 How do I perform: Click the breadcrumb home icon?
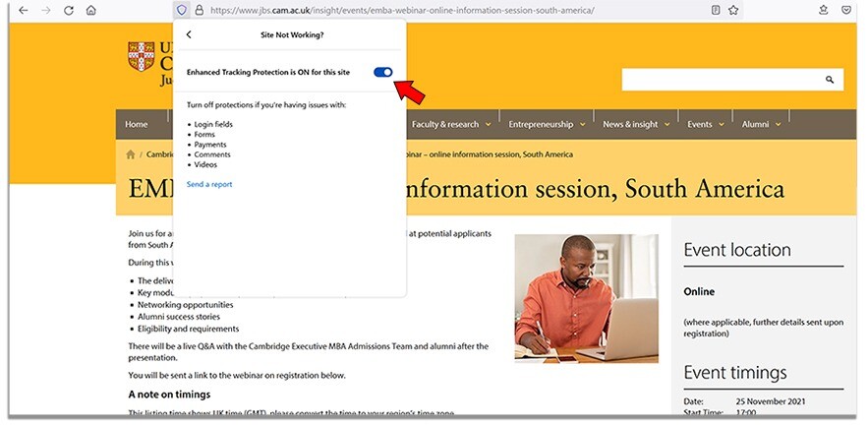131,154
